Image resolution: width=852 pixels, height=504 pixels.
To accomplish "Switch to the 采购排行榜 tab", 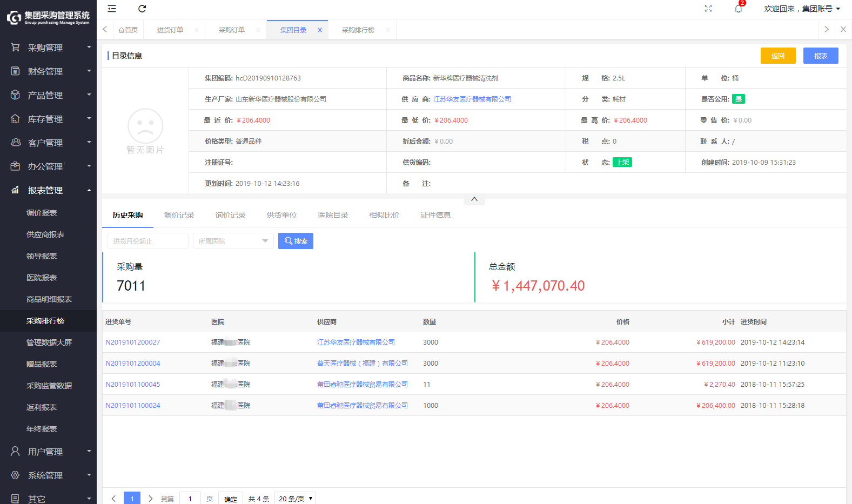I will pyautogui.click(x=358, y=30).
